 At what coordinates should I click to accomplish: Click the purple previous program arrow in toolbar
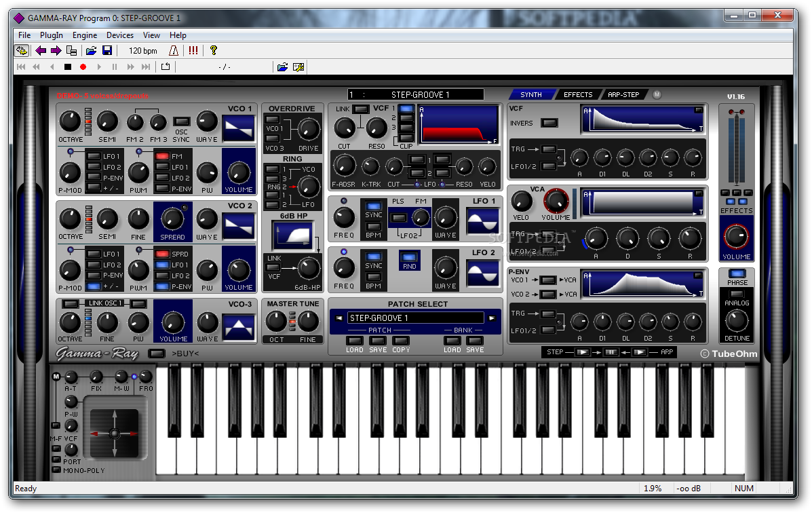point(41,50)
